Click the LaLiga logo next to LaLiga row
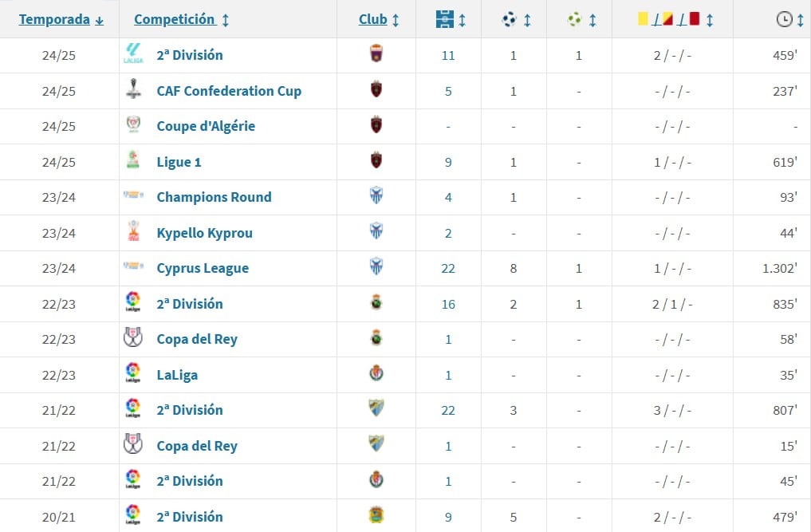This screenshot has height=532, width=811. point(134,374)
